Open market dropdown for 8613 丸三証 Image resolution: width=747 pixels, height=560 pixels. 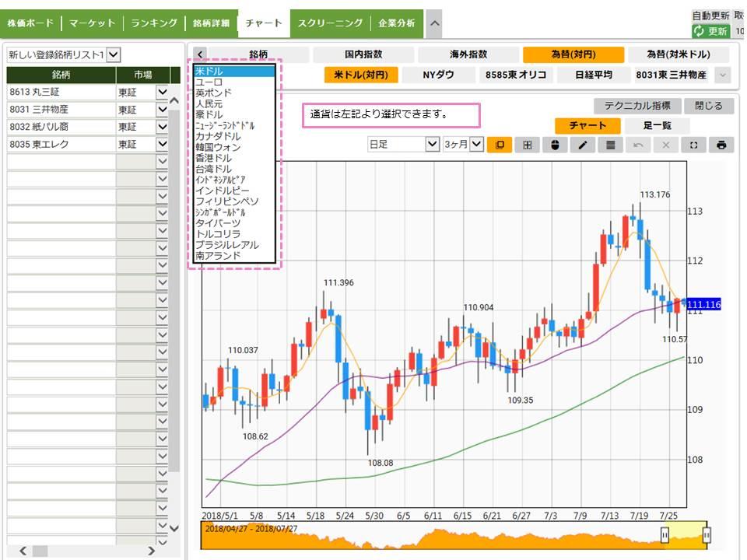point(162,92)
